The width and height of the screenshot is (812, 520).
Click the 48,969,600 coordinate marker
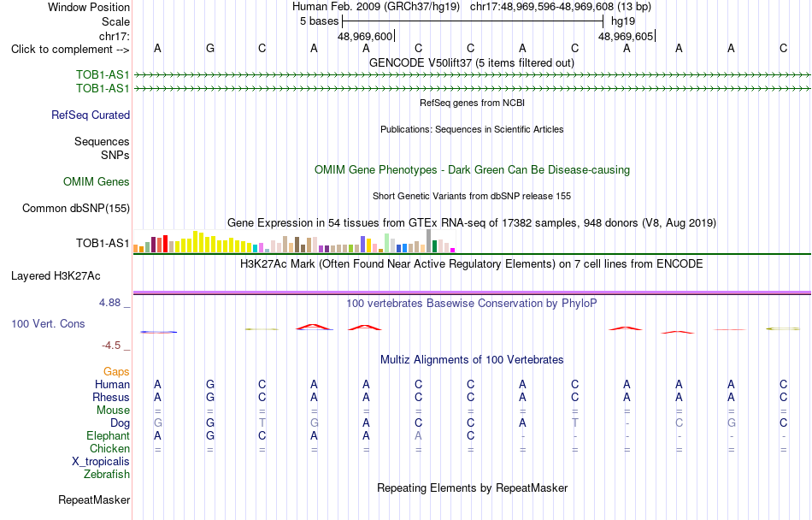click(x=365, y=36)
